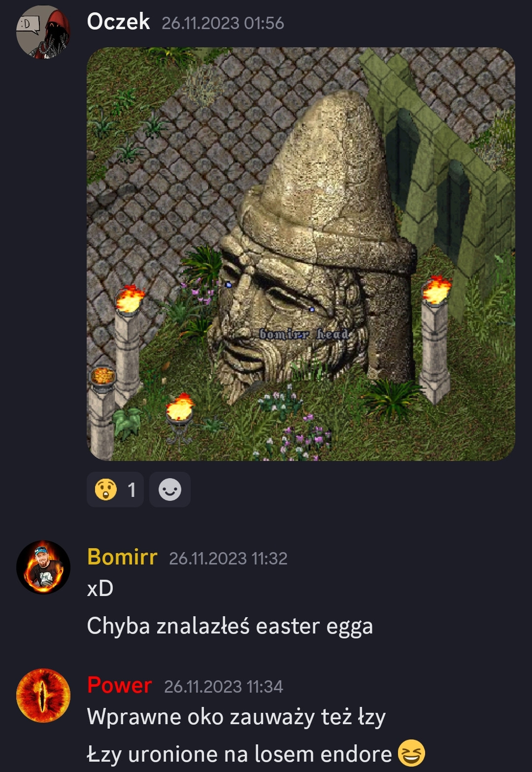Click the 'bomirr head' label in image
The image size is (532, 772).
[x=304, y=334]
